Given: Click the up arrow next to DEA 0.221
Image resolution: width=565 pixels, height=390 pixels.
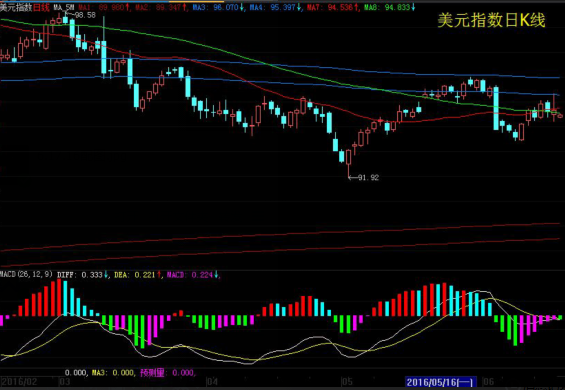Looking at the screenshot, I should coord(159,275).
